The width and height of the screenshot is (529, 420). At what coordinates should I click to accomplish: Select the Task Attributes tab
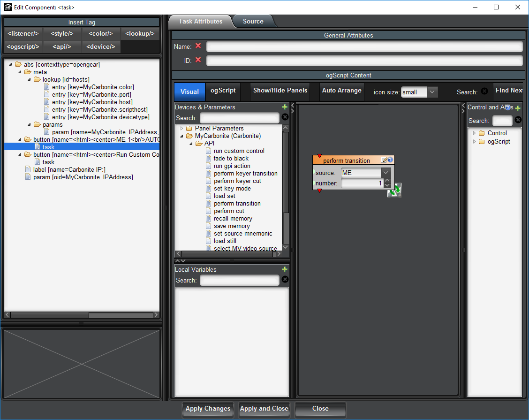[200, 21]
